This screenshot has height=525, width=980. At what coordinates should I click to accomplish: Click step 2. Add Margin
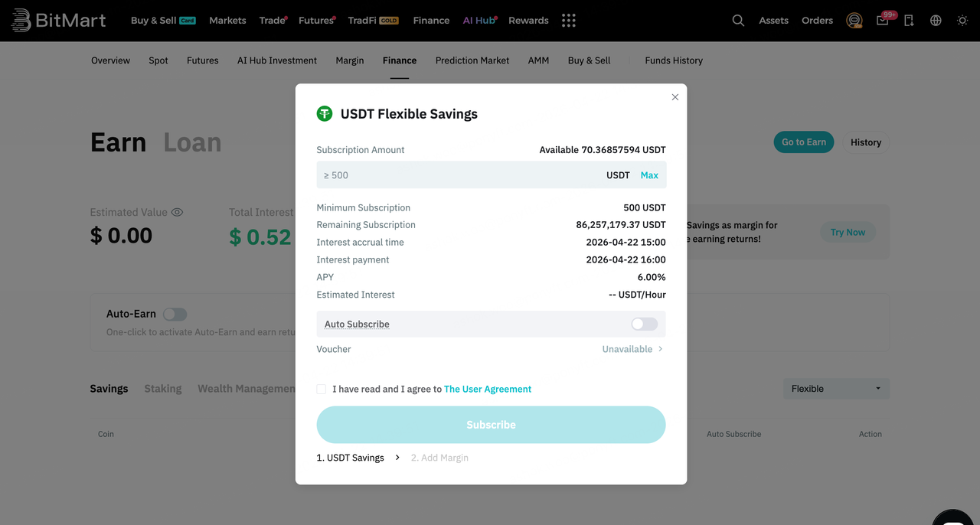439,458
